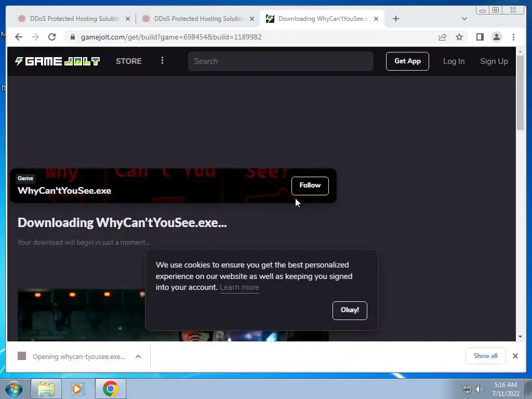Image resolution: width=532 pixels, height=399 pixels.
Task: Share this page icon in address bar
Action: click(x=443, y=37)
